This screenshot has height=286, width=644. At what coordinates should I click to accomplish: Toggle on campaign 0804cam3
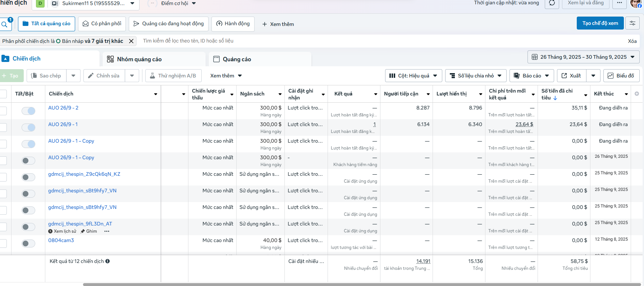tap(28, 243)
